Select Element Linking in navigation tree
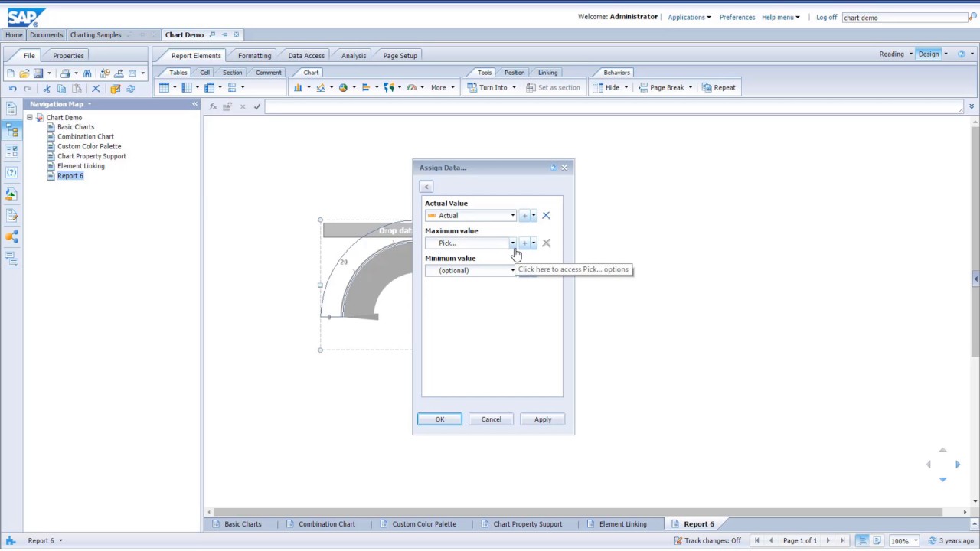Viewport: 980px width, 551px height. pos(81,166)
